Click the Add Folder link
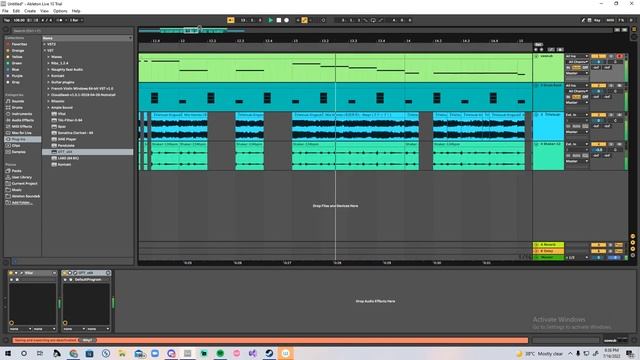This screenshot has width=640, height=360. click(x=21, y=202)
